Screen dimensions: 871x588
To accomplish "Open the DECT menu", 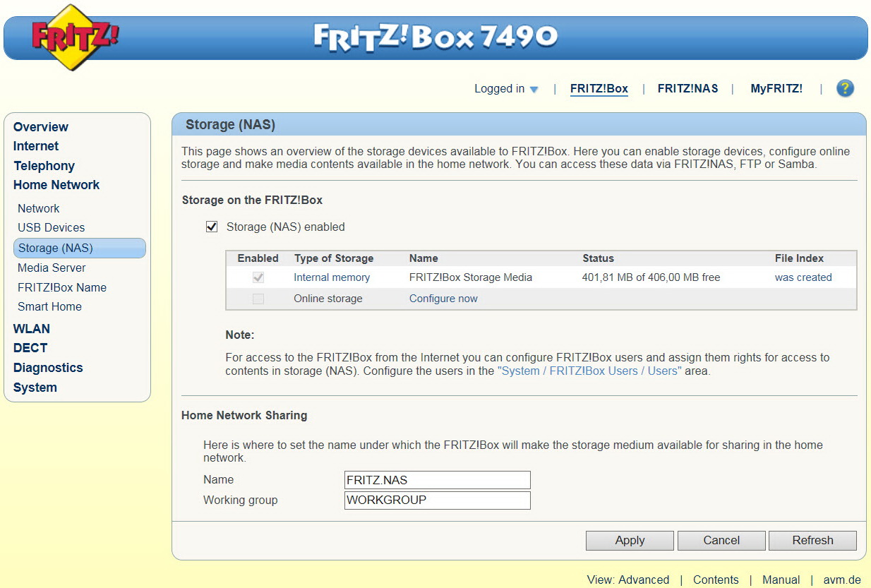I will (30, 348).
